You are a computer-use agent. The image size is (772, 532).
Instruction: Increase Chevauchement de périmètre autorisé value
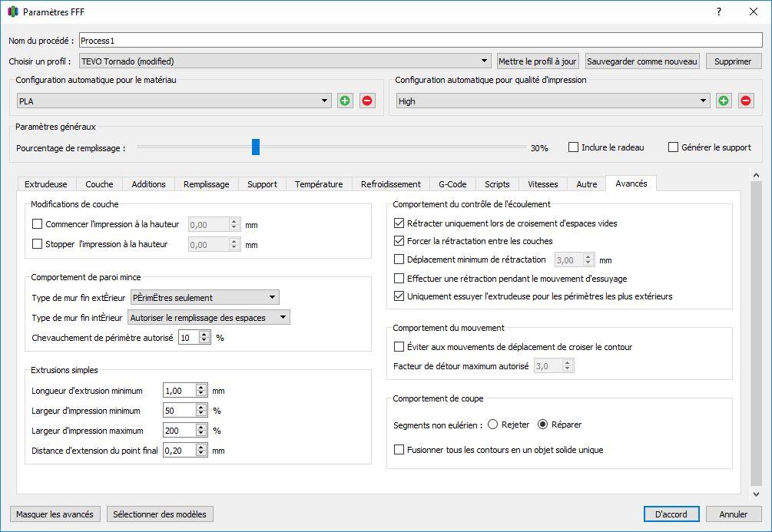click(204, 334)
